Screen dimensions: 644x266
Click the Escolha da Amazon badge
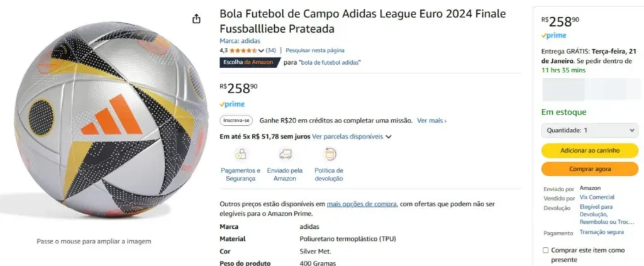250,62
